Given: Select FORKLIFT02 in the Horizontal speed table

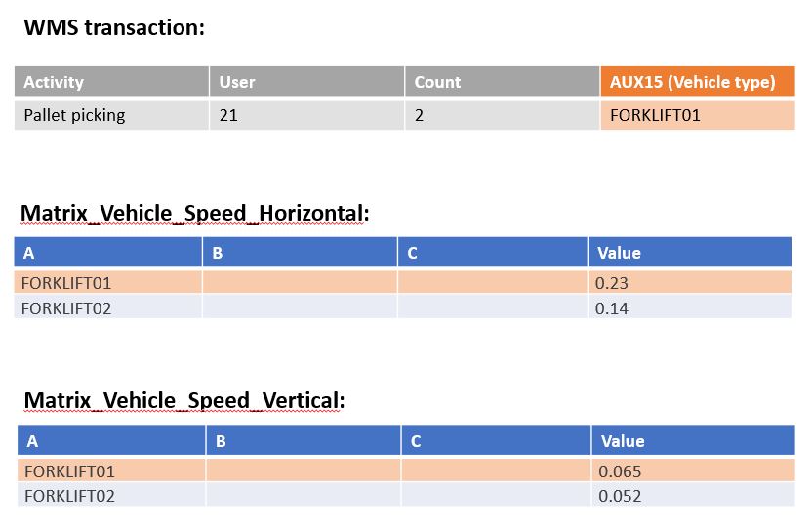Looking at the screenshot, I should click(66, 308).
